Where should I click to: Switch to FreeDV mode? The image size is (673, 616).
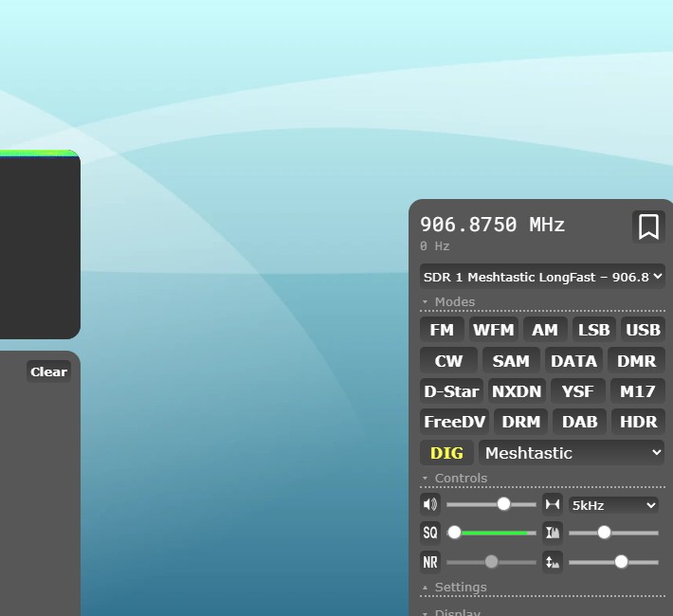click(x=455, y=422)
